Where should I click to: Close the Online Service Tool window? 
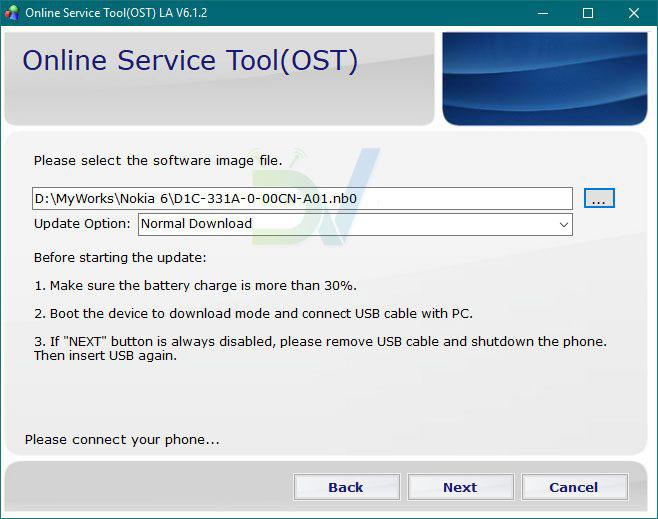pos(634,13)
